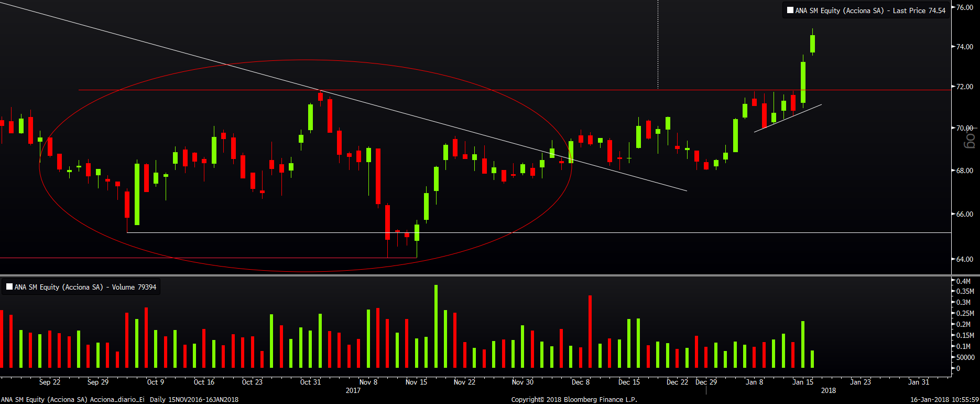Click the 0.15M volume axis label
Image resolution: width=980 pixels, height=404 pixels.
965,335
